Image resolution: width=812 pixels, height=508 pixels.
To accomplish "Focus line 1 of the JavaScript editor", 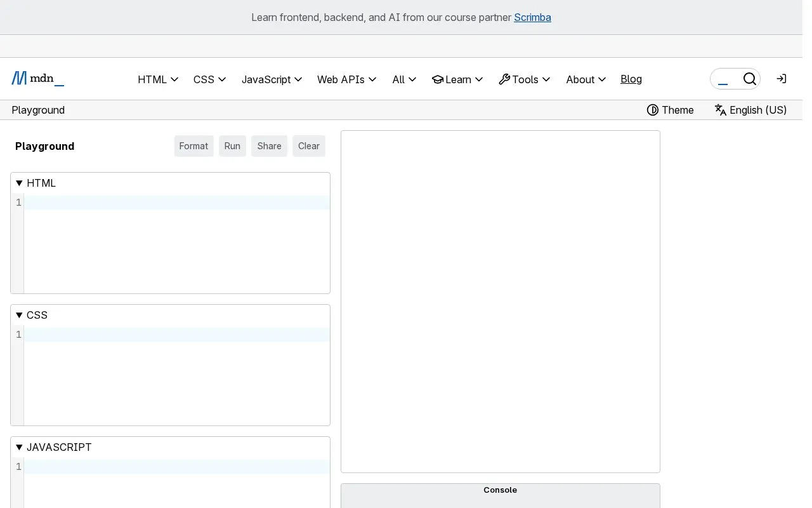I will [177, 467].
